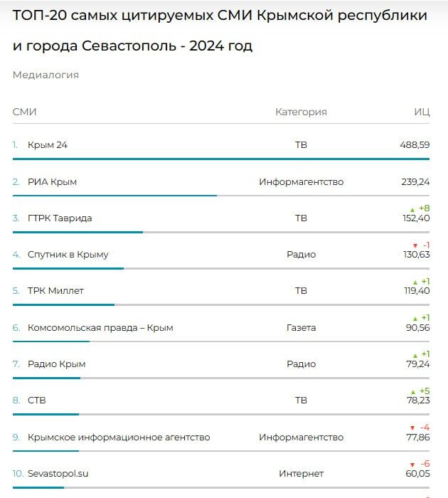Open the Крым 24 entry
The height and width of the screenshot is (498, 448).
[x=47, y=145]
